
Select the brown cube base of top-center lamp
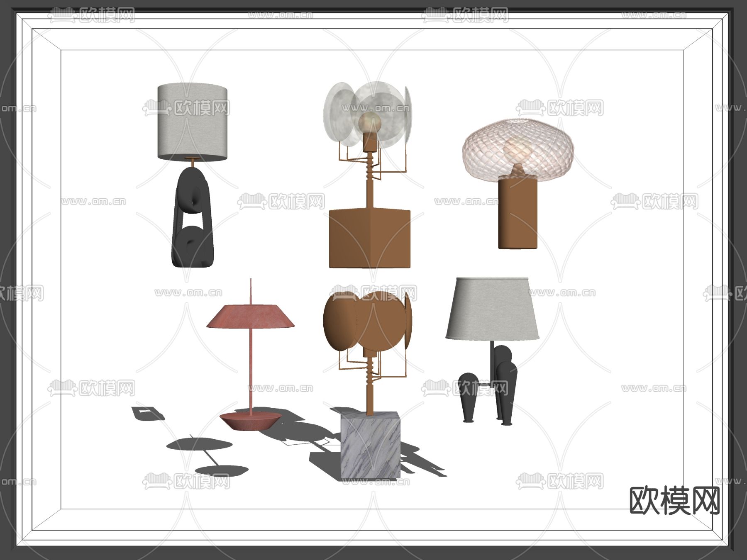(x=369, y=239)
